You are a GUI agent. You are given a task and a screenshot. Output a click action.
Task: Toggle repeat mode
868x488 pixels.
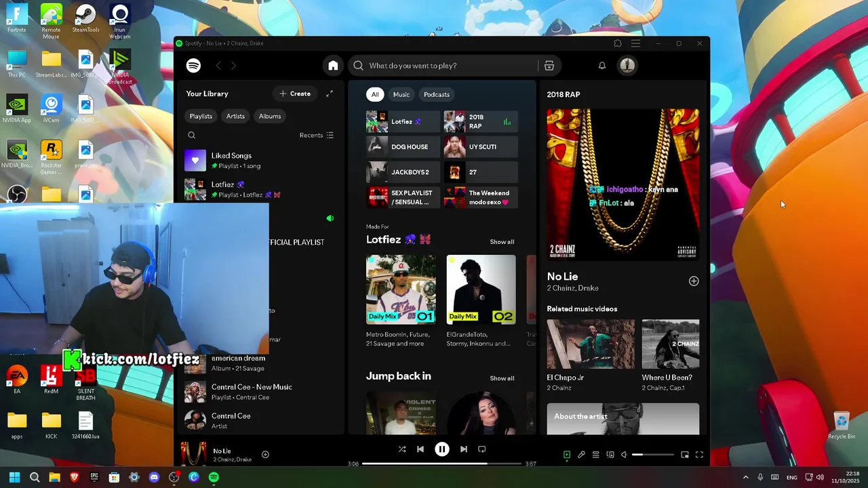tap(482, 449)
